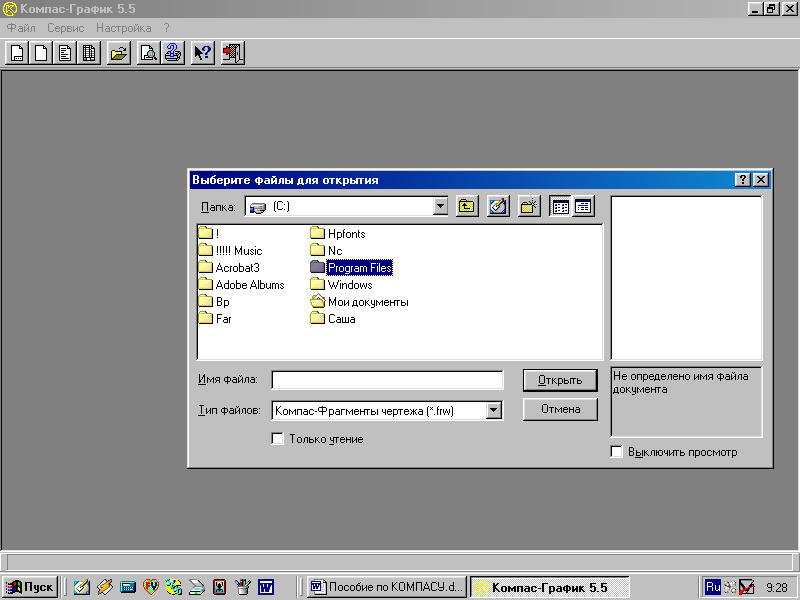Click the document preview magnifier toolbar icon
The image size is (800, 600).
[148, 53]
